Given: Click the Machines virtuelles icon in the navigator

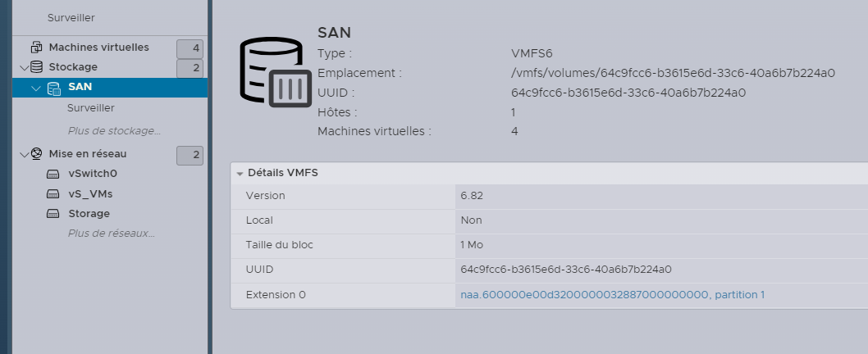Looking at the screenshot, I should coord(36,48).
